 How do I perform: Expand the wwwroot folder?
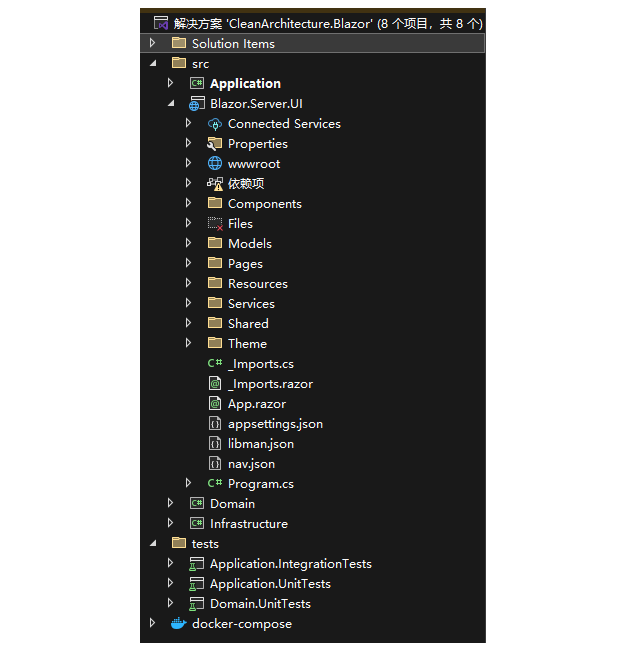pyautogui.click(x=189, y=163)
